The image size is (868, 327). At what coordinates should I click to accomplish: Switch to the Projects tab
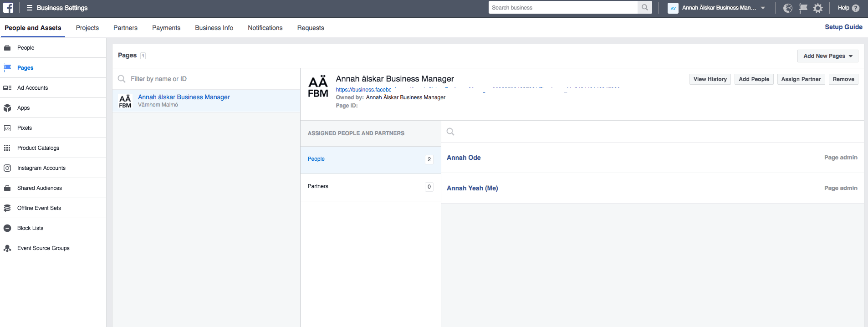point(87,28)
